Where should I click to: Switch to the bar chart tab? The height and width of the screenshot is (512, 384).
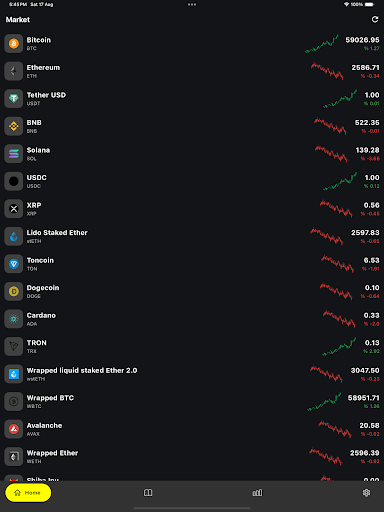257,493
